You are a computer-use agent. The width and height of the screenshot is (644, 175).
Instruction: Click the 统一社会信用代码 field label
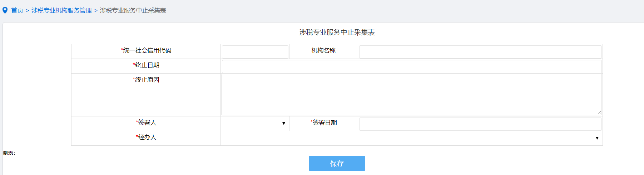pyautogui.click(x=146, y=51)
